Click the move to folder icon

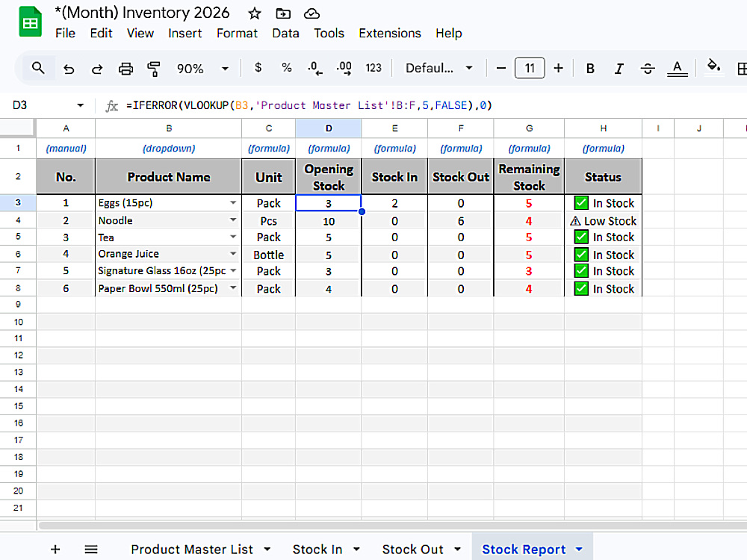point(283,13)
